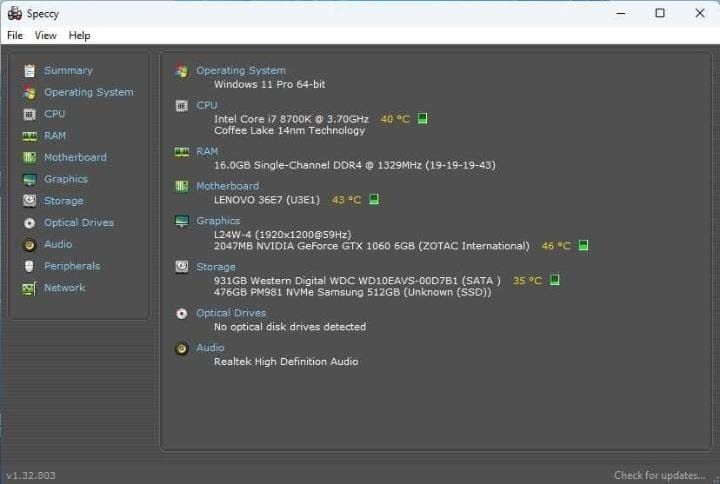Viewport: 720px width, 484px height.
Task: Click the Speccy app icon in title bar
Action: 15,13
